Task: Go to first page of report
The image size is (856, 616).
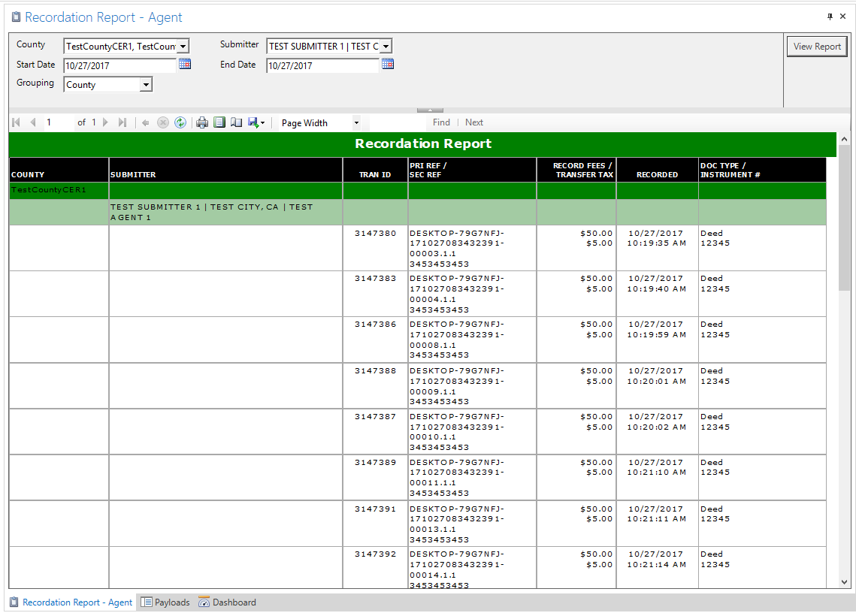Action: (x=17, y=122)
